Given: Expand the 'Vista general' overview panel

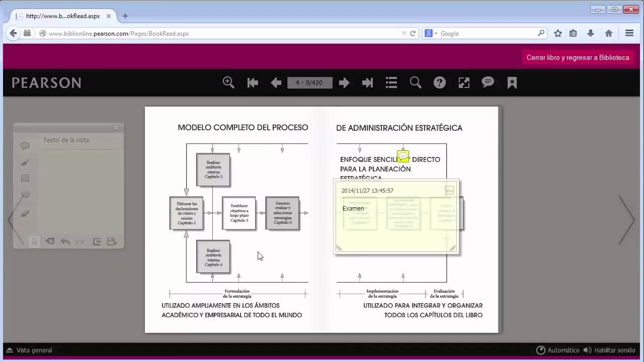Looking at the screenshot, I should click(29, 350).
